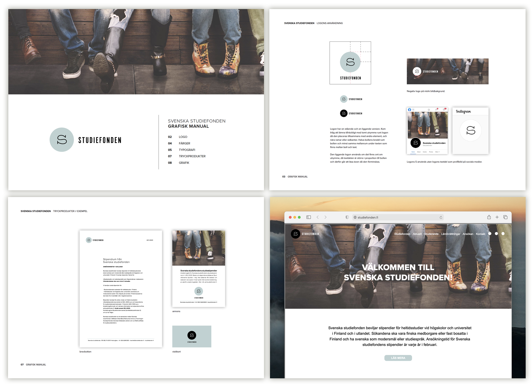The height and width of the screenshot is (392, 532).
Task: Click the 'VÄLKOMMEN TILL SVENSKA STUDIEFONDEN!' hero headline
Action: [398, 272]
